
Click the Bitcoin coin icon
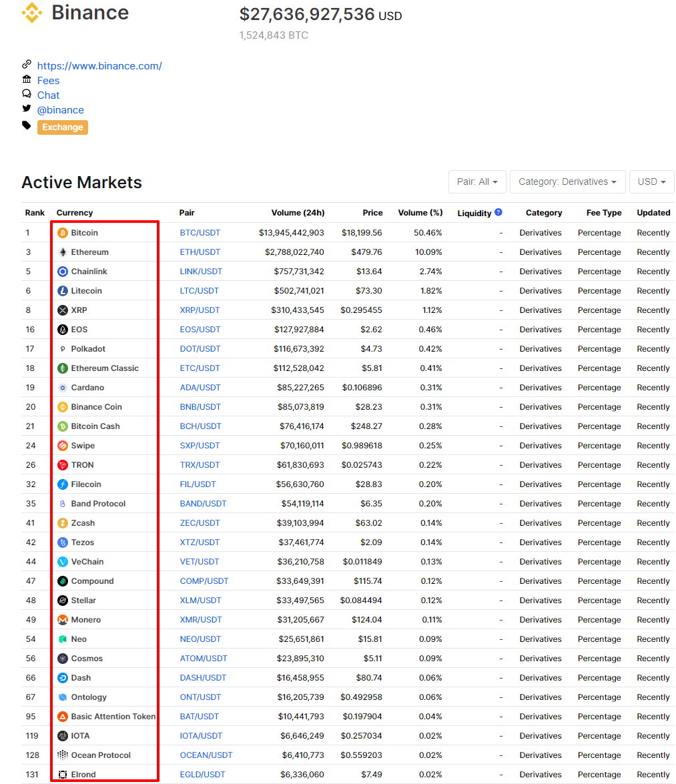pos(63,233)
